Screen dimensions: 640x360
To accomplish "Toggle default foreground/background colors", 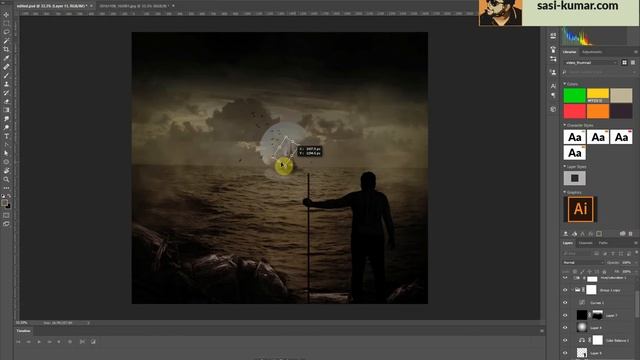I will click(3, 196).
